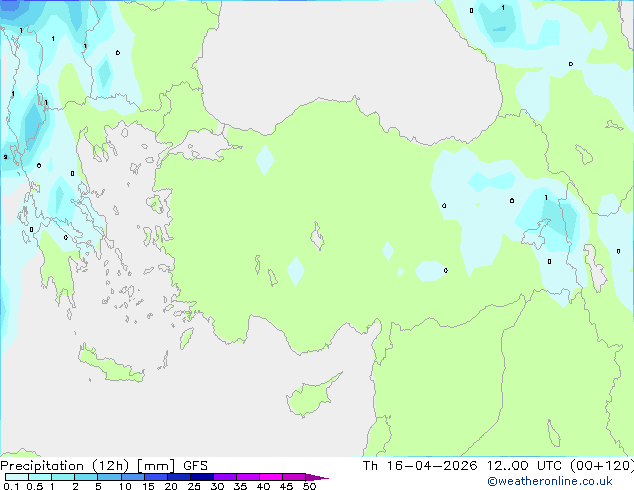634x490 pixels.
Task: Select the 2–5 mm legend color swatch
Action: [x=86, y=477]
